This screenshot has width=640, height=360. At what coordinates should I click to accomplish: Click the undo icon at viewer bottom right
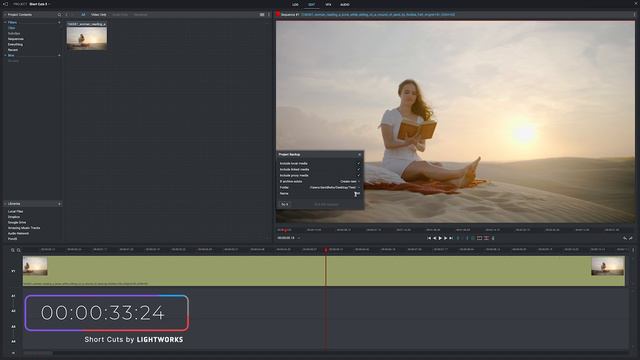[624, 238]
